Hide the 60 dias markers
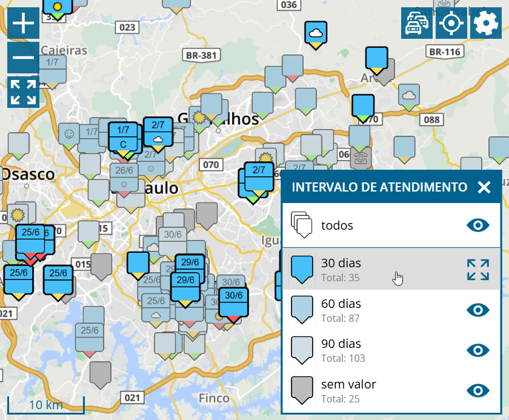 478,310
